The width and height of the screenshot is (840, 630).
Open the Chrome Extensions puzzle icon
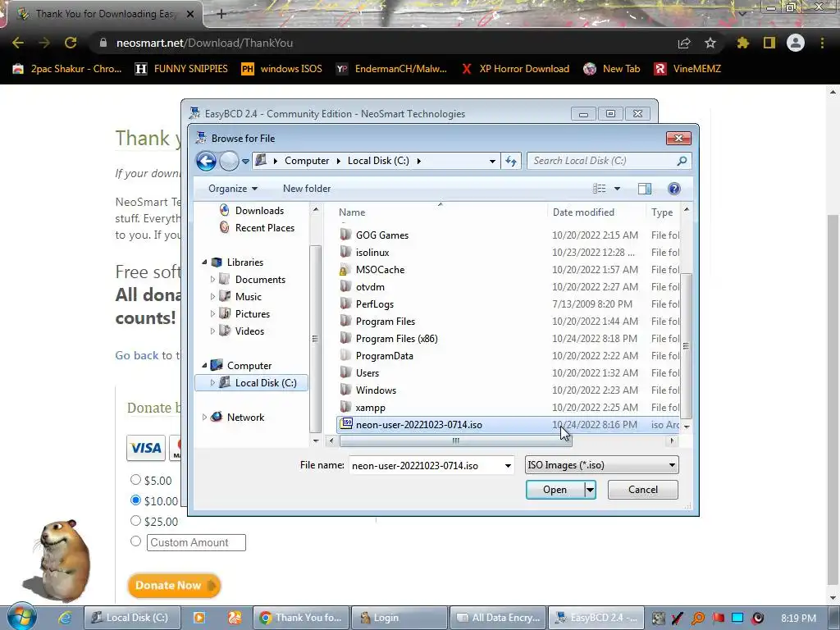pyautogui.click(x=742, y=43)
